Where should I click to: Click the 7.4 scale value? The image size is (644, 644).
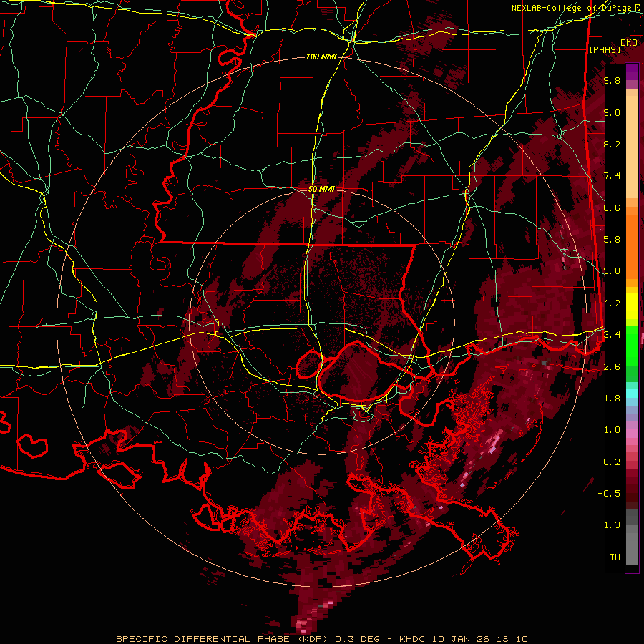tap(612, 176)
